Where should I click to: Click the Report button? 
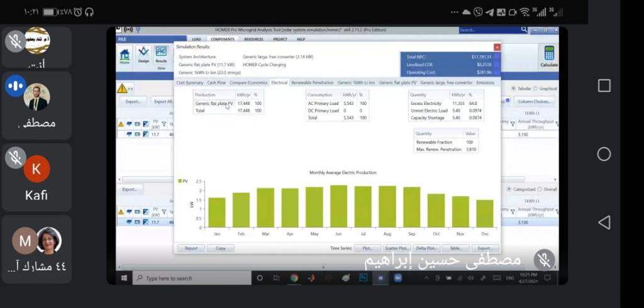point(191,248)
